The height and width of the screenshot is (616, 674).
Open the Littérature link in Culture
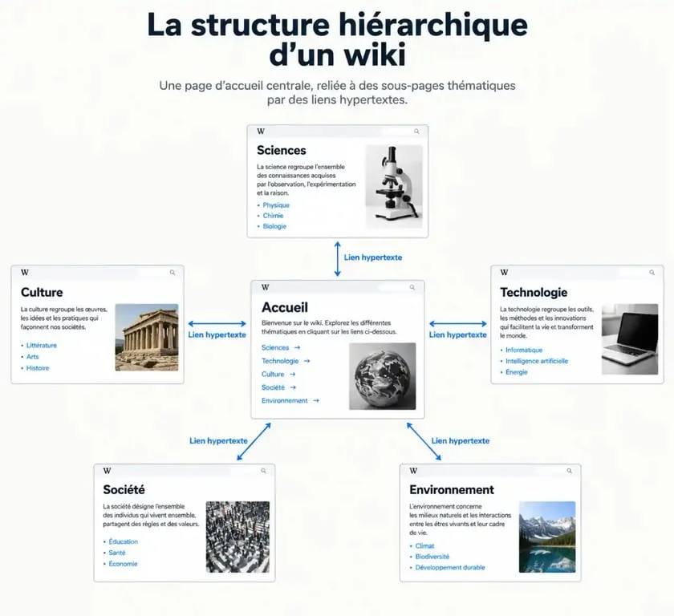point(41,346)
